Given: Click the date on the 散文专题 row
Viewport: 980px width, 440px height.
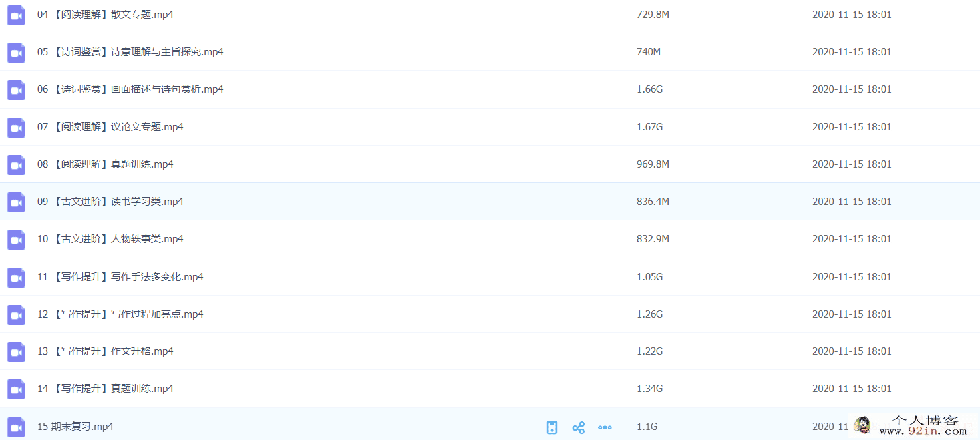Looking at the screenshot, I should 852,14.
